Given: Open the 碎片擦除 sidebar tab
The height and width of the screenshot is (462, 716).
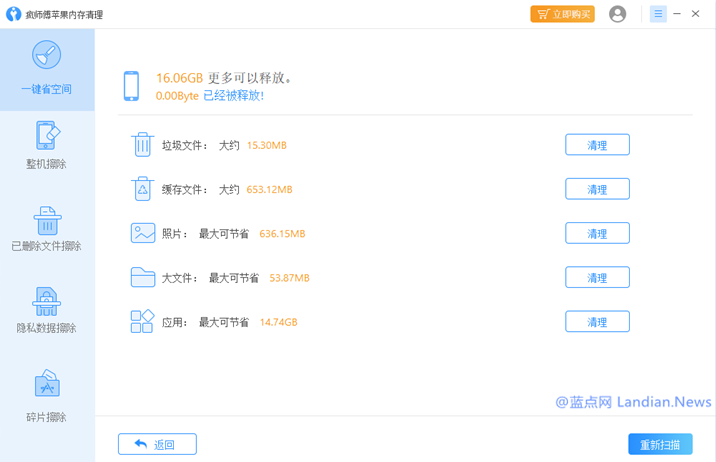Looking at the screenshot, I should pos(47,396).
